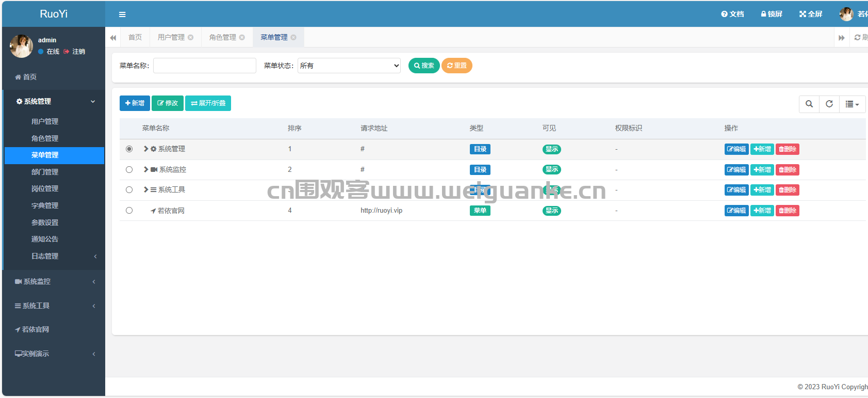Open the 菜单状态 select box
This screenshot has height=398, width=868.
point(349,66)
